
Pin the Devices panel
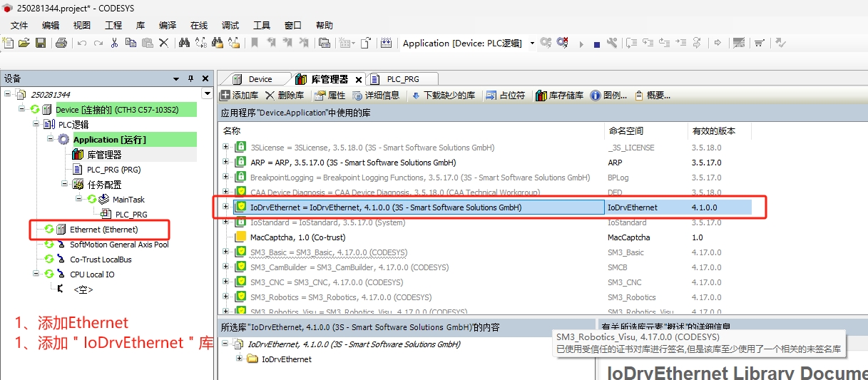click(190, 78)
